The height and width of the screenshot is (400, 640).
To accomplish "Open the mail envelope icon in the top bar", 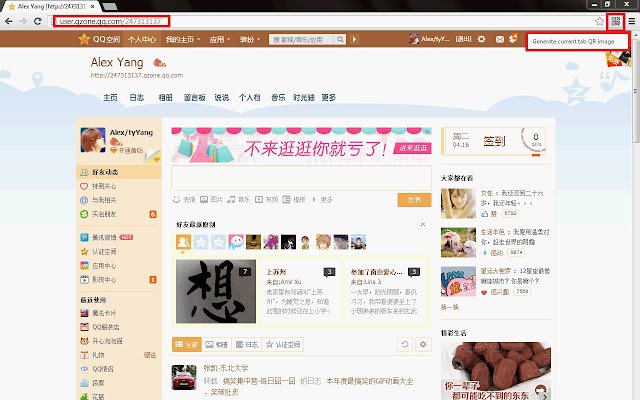I will pyautogui.click(x=500, y=39).
